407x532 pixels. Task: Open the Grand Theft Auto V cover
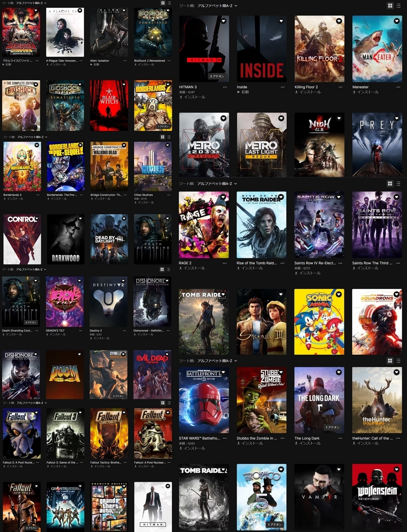(x=109, y=507)
